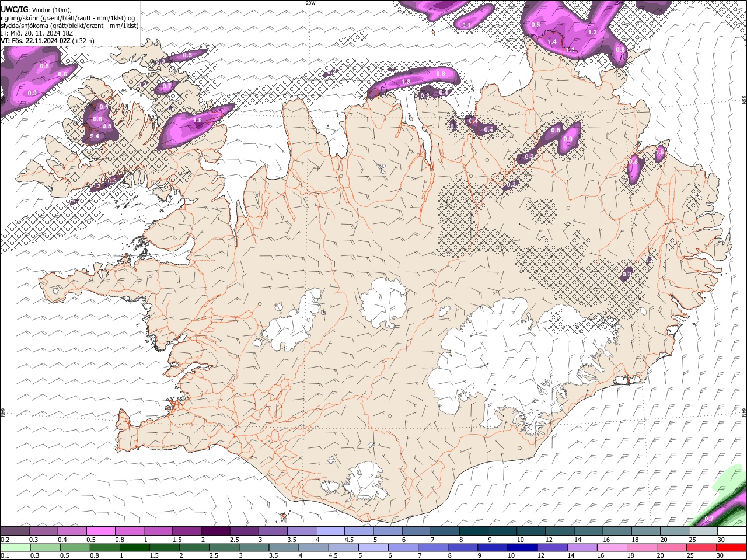Pick the 30 bright red swatch in the rain scale
This screenshot has height=560, width=747.
[732, 547]
